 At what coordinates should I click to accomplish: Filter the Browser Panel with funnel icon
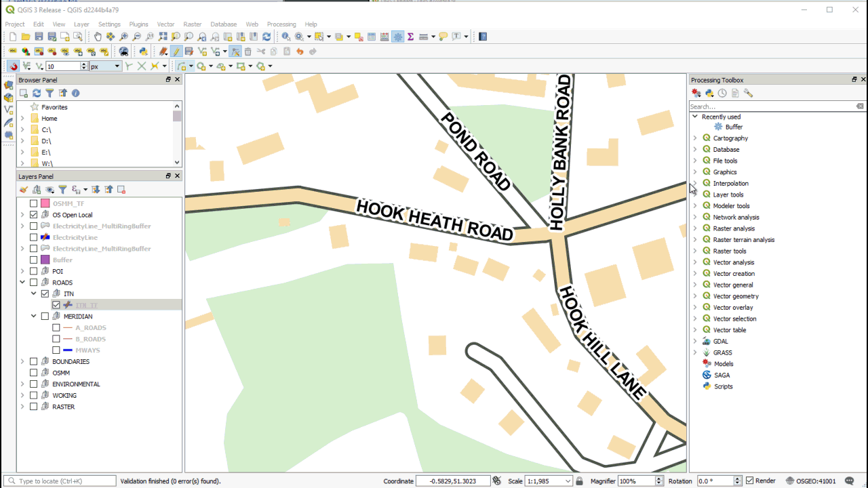pyautogui.click(x=50, y=93)
